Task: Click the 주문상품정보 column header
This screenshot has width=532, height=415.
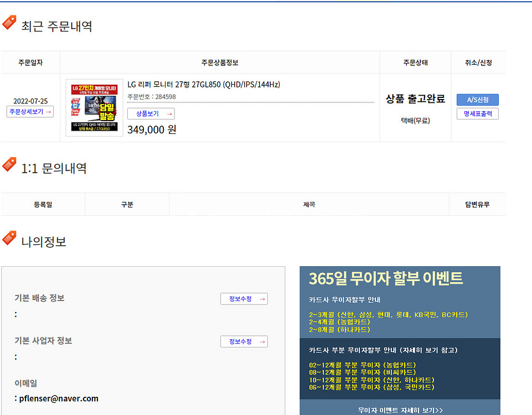Action: click(x=220, y=63)
